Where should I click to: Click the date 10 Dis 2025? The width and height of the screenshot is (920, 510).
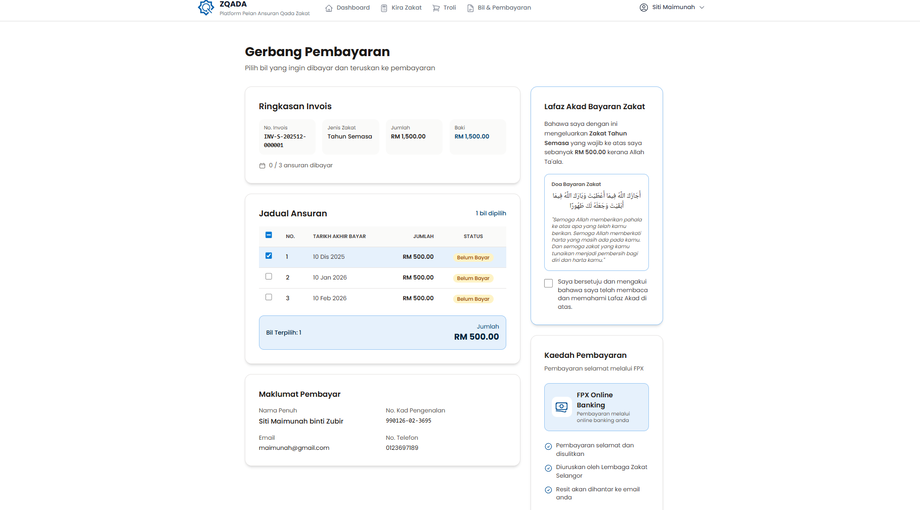point(329,257)
